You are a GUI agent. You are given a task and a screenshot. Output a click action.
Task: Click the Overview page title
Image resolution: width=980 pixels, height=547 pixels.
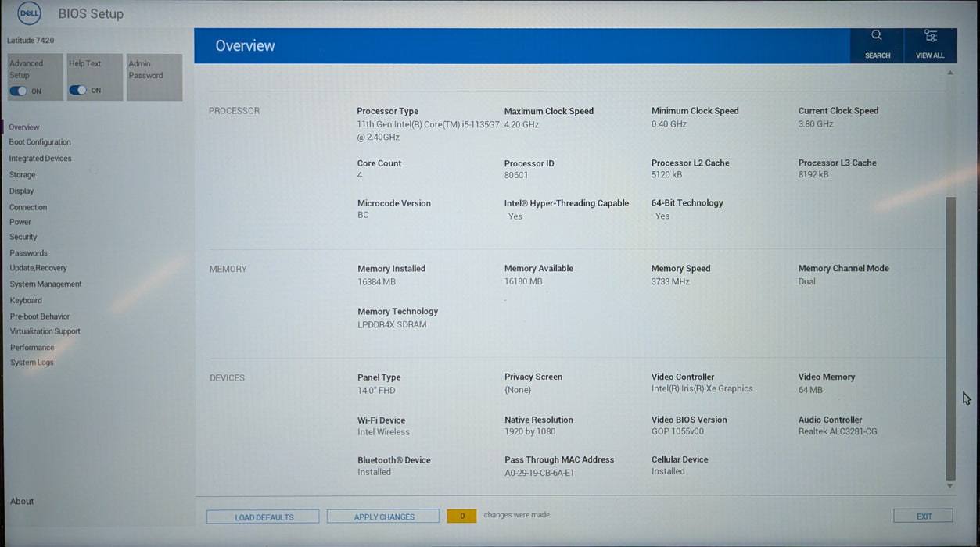pyautogui.click(x=245, y=46)
